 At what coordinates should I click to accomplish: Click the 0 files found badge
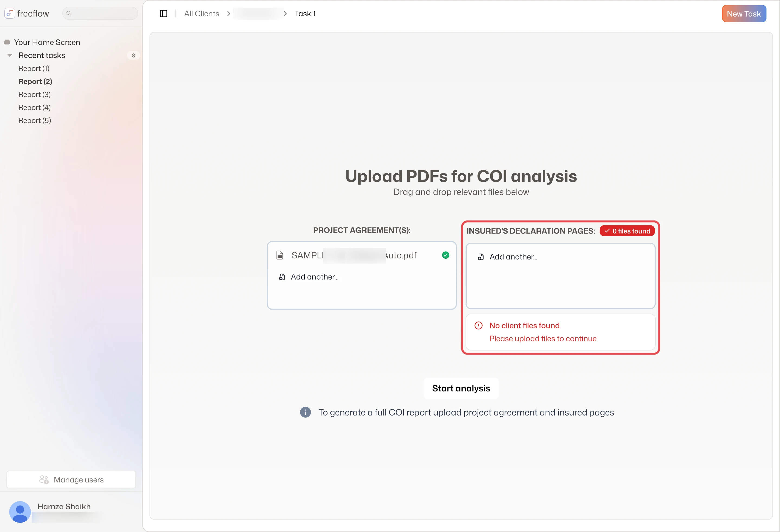[627, 231]
